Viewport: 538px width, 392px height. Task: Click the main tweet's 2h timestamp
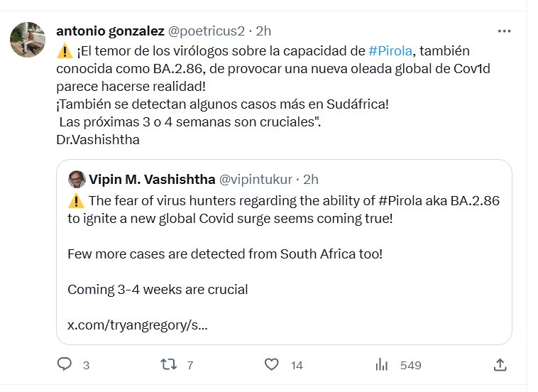click(x=263, y=31)
